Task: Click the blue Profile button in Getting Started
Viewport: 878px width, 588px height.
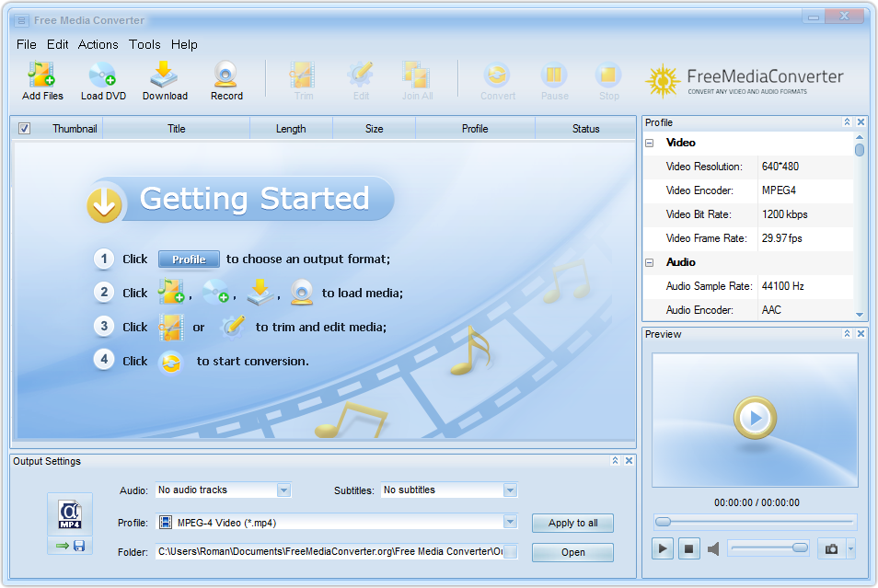Action: [x=189, y=259]
